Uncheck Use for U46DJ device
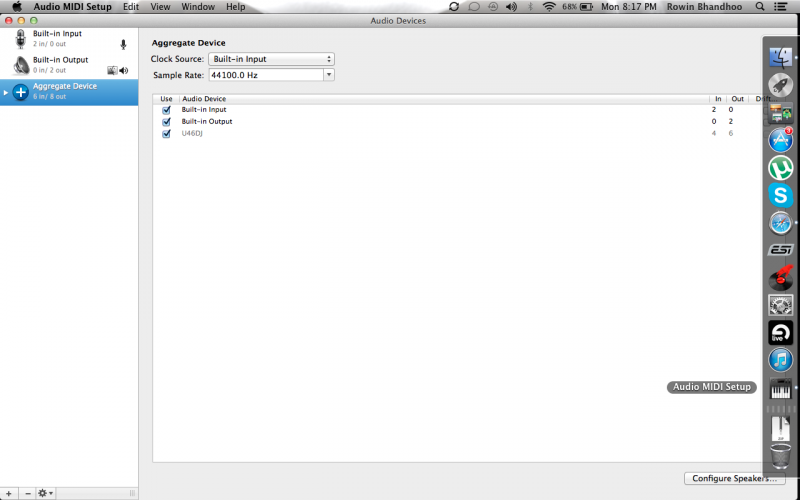800x500 pixels. pos(166,134)
